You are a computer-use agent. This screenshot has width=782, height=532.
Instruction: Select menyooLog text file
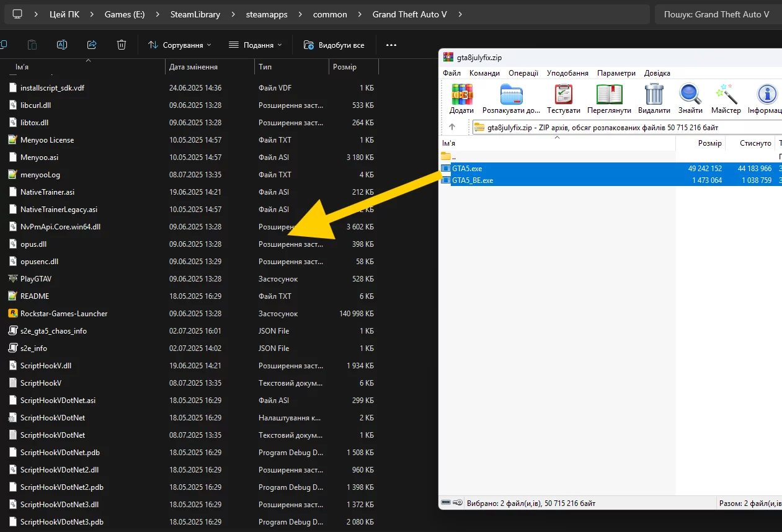[x=191, y=175]
